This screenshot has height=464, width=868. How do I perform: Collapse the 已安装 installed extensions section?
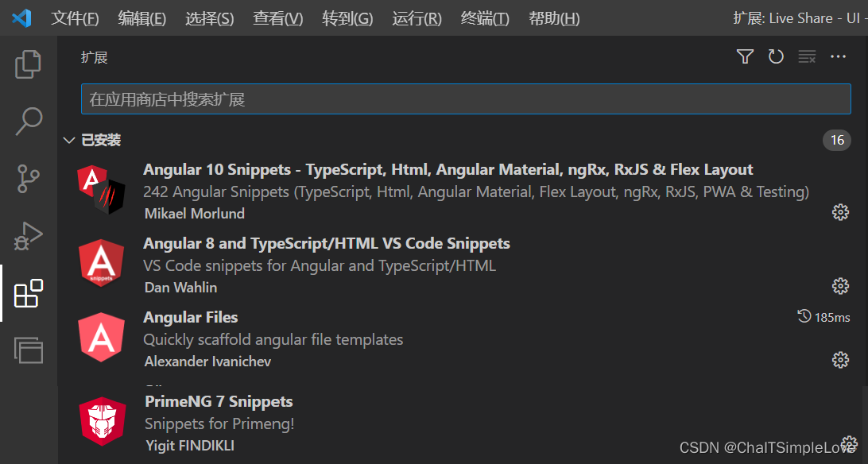pyautogui.click(x=69, y=140)
